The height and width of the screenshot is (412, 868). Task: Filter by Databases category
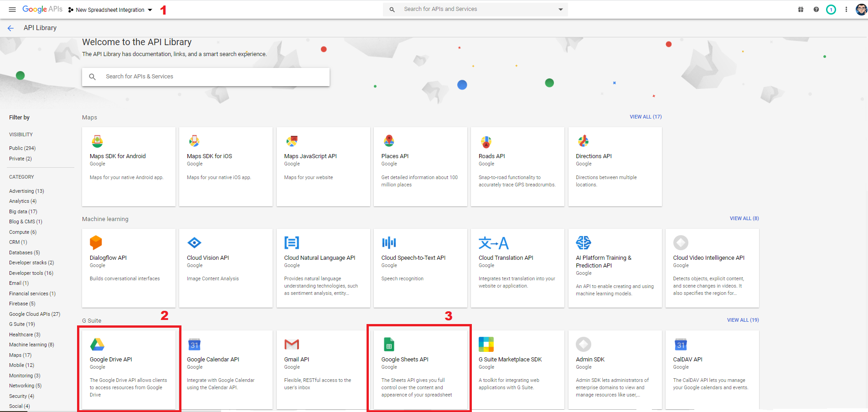25,252
